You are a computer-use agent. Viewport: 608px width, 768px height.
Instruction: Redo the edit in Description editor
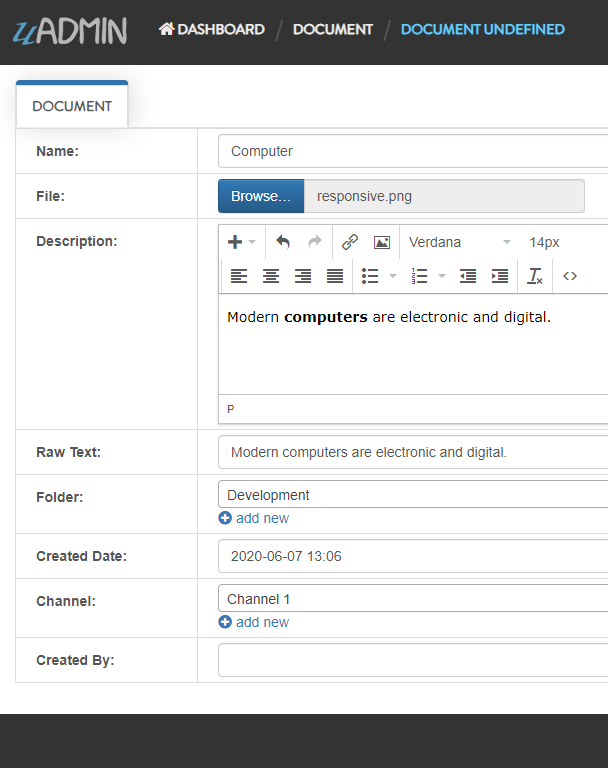[x=315, y=242]
